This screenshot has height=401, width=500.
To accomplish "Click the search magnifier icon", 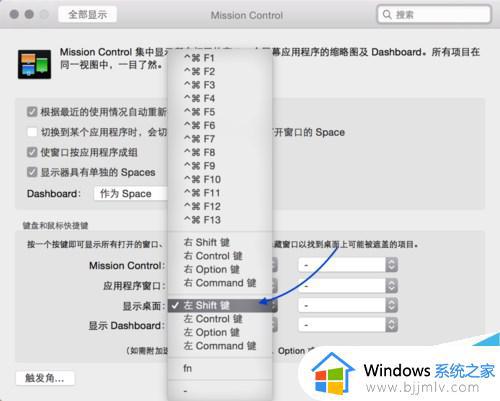I will [x=387, y=14].
